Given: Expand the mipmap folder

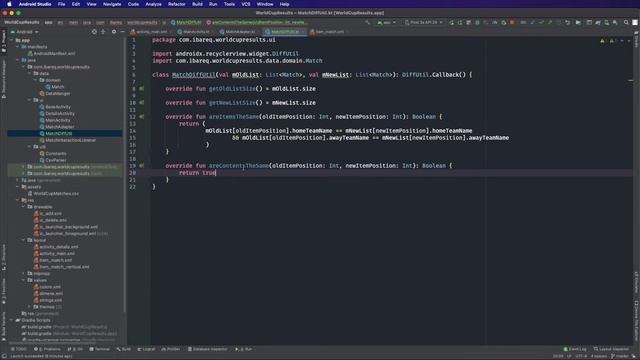Looking at the screenshot, I should pyautogui.click(x=24, y=273).
